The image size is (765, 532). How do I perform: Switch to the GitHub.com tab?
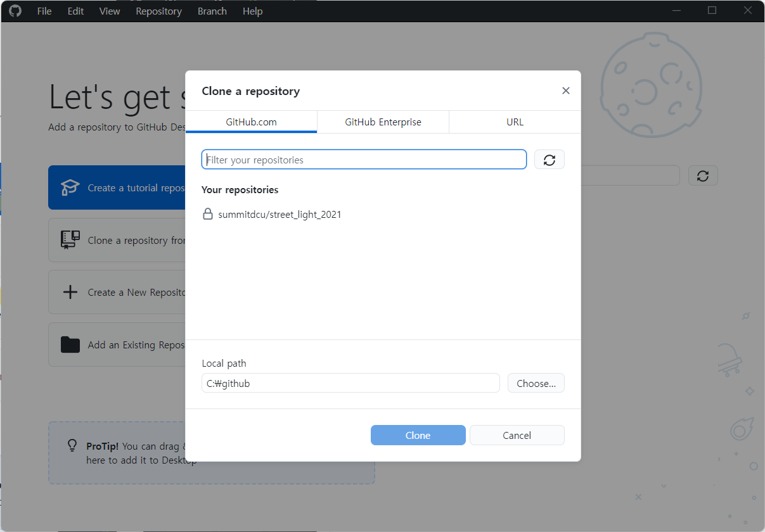coord(252,122)
